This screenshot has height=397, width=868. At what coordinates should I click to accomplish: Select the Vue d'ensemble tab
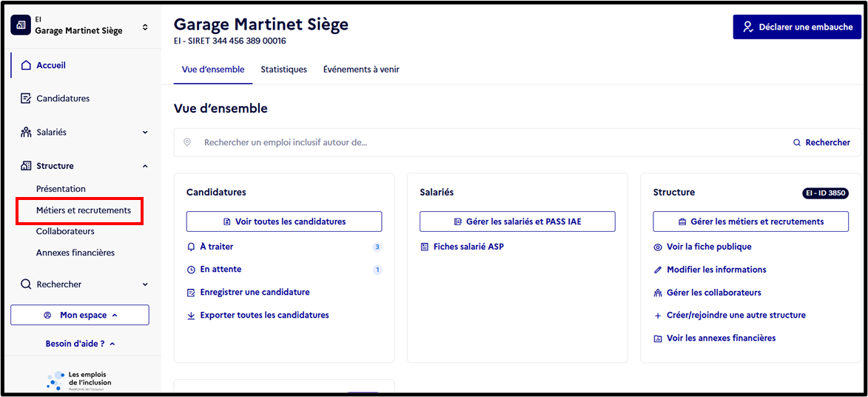[213, 70]
